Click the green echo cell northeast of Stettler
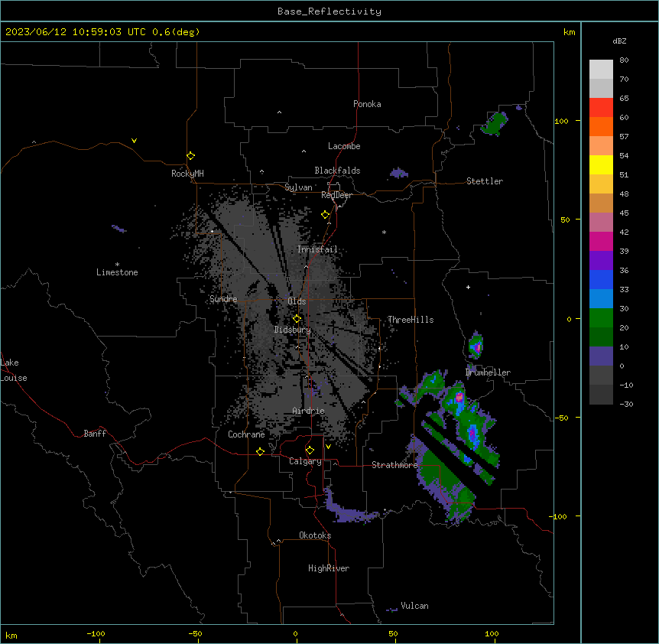The image size is (659, 644). (x=495, y=124)
